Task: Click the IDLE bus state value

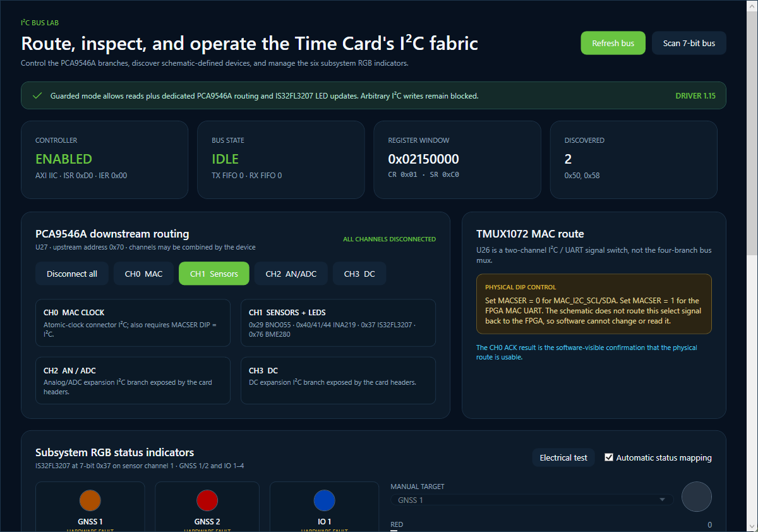Action: tap(226, 159)
